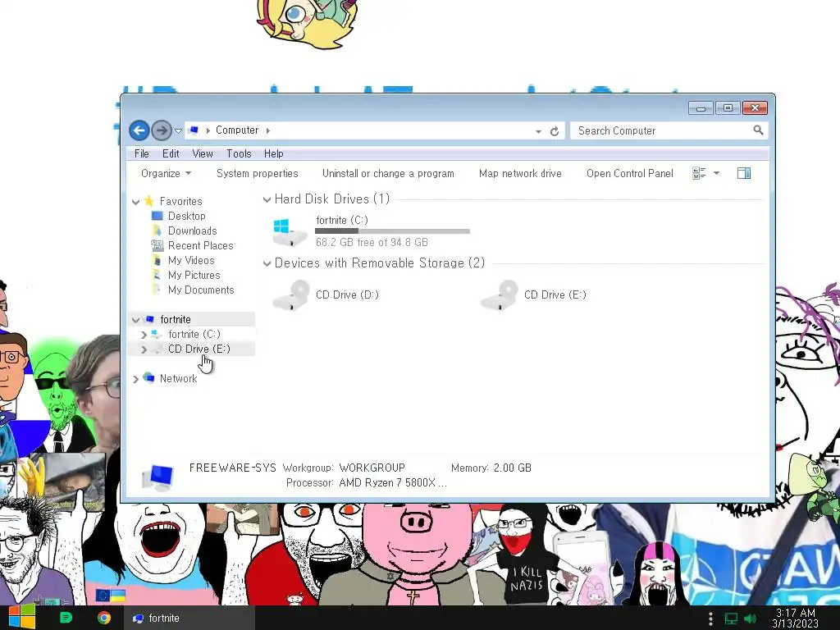Open the green app on taskbar
The height and width of the screenshot is (630, 840).
[x=66, y=618]
